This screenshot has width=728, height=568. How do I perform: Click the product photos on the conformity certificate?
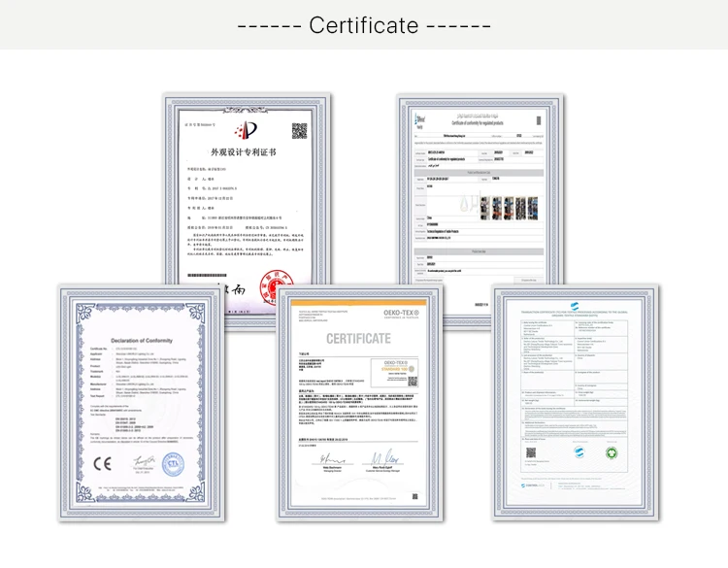point(509,208)
